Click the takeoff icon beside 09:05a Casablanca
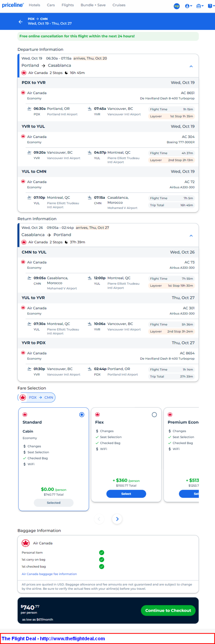 click(x=30, y=278)
